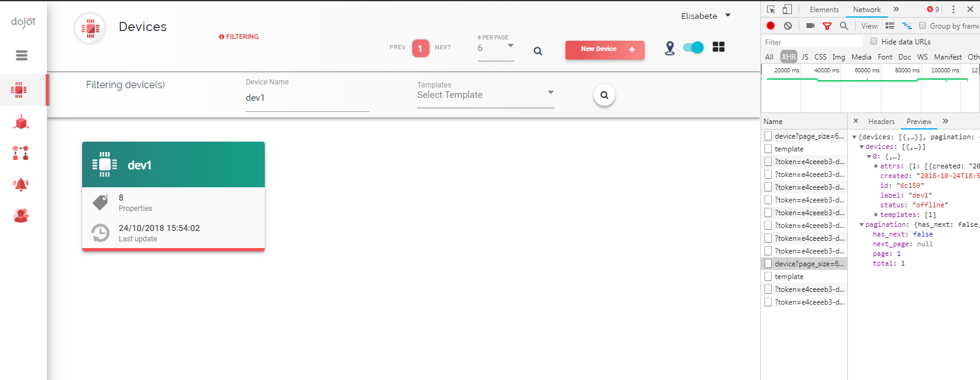Screen dimensions: 980x380
Task: Click the FILTERING indicator label
Action: 239,36
